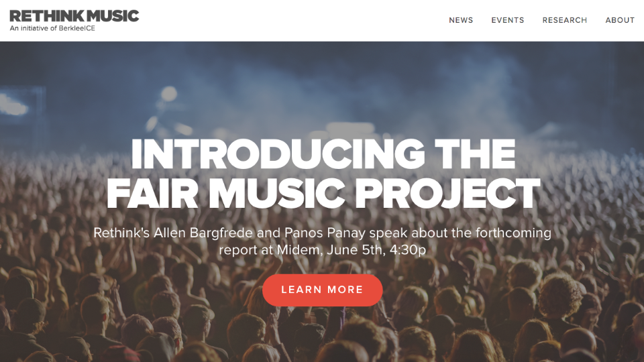Click the 'BerkleeICE' word under logo
Image resolution: width=644 pixels, height=362 pixels.
tap(76, 28)
